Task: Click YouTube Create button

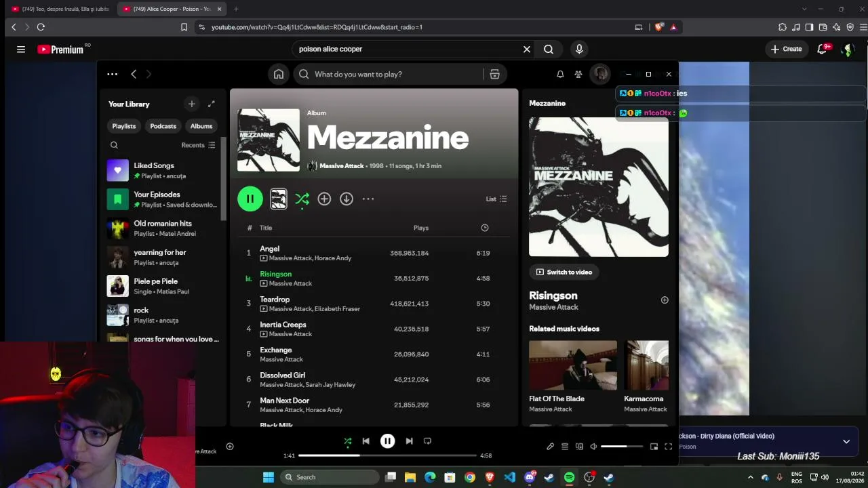Action: [787, 49]
